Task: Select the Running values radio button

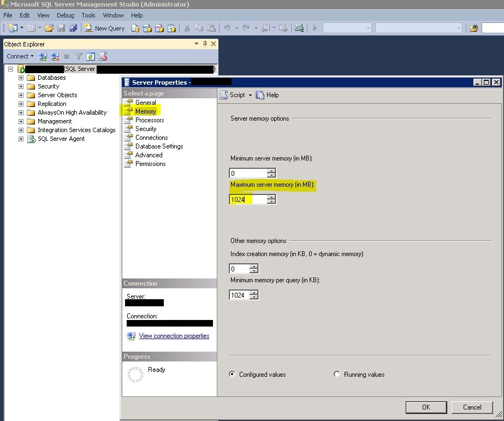Action: pos(337,374)
